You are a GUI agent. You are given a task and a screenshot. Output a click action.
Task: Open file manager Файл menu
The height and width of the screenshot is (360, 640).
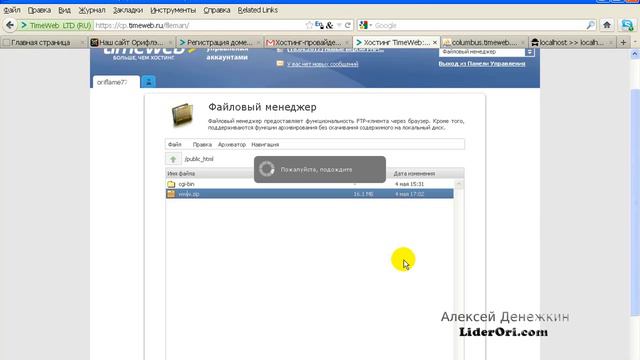coord(175,144)
